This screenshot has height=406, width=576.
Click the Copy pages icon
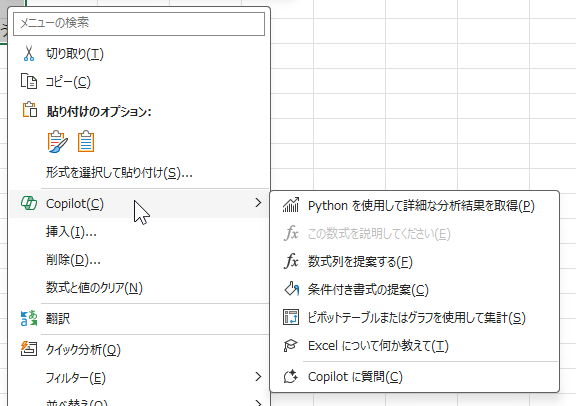coord(29,81)
